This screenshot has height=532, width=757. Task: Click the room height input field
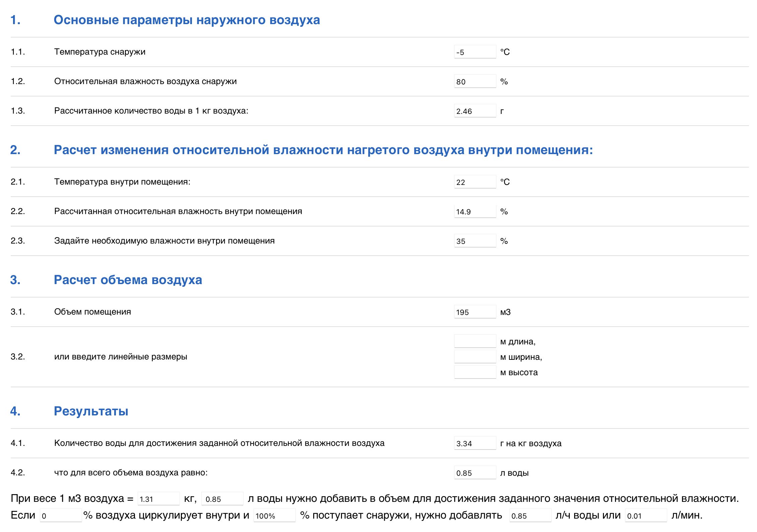(x=475, y=372)
